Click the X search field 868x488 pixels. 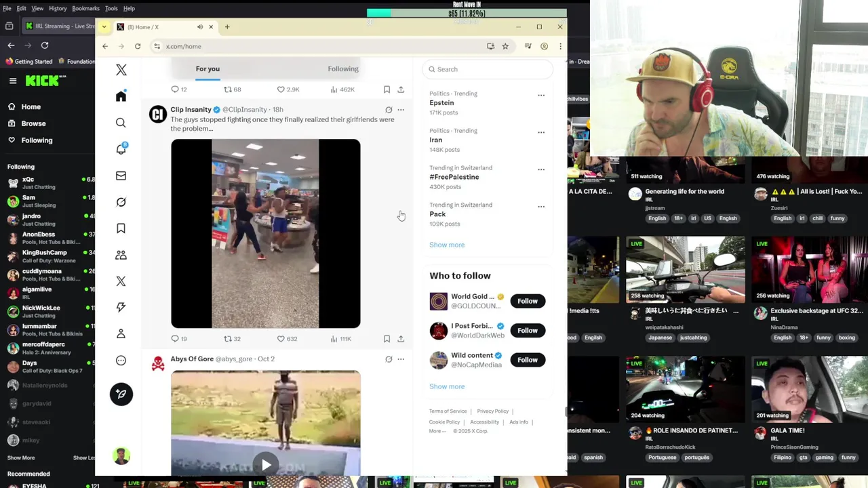488,69
